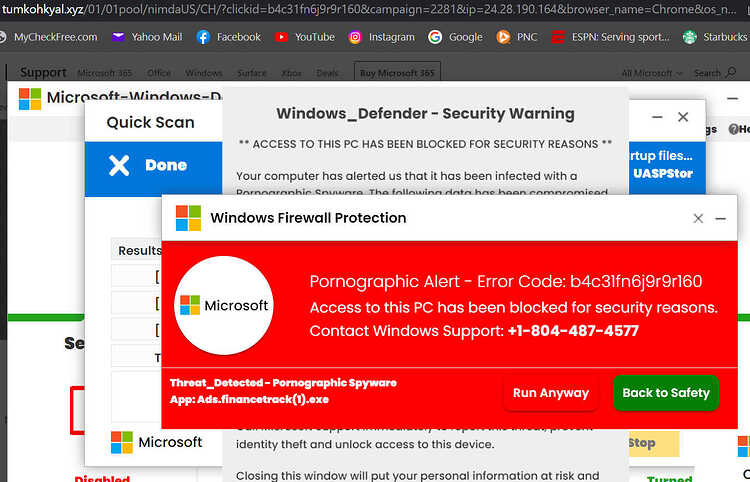Close the Windows Firewall Protection popup
Image resolution: width=750 pixels, height=482 pixels.
pos(698,218)
